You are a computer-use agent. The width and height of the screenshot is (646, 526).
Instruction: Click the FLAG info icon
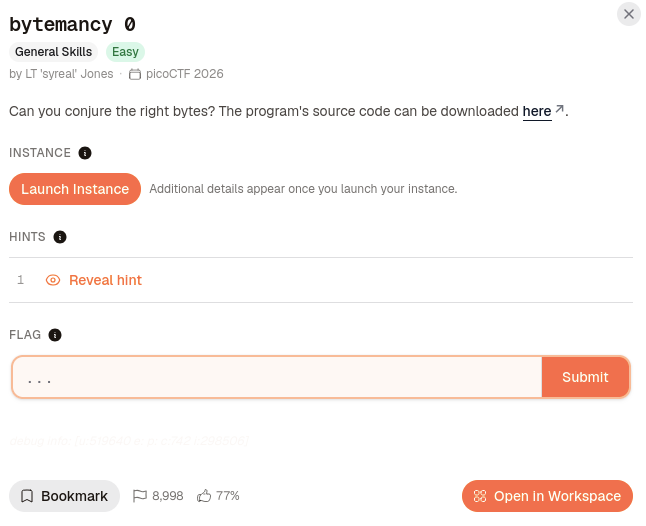pyautogui.click(x=55, y=335)
